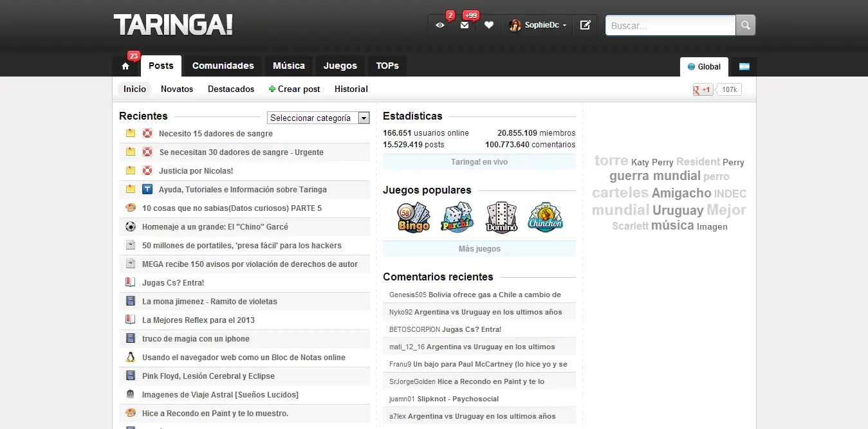Click the penguin icon beside 'Usando el navegador web'
This screenshot has width=868, height=429.
pyautogui.click(x=131, y=358)
